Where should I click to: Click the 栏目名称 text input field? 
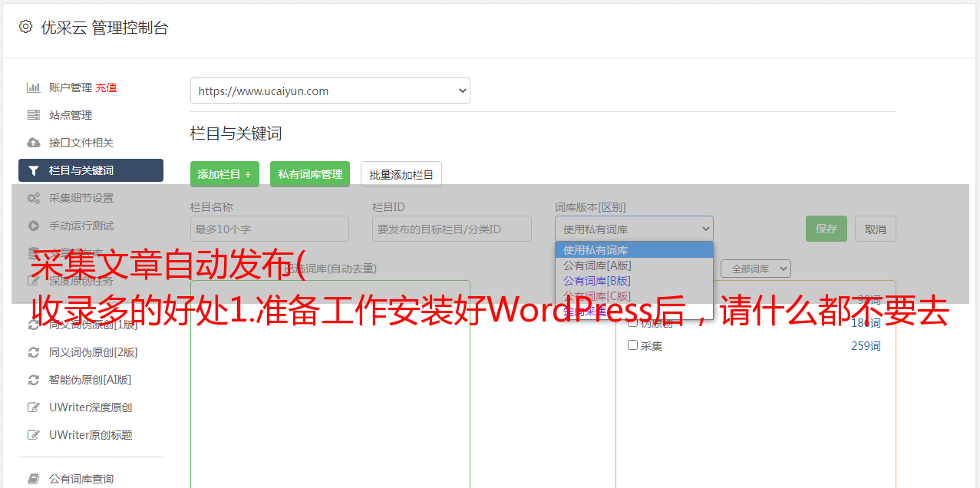click(269, 229)
